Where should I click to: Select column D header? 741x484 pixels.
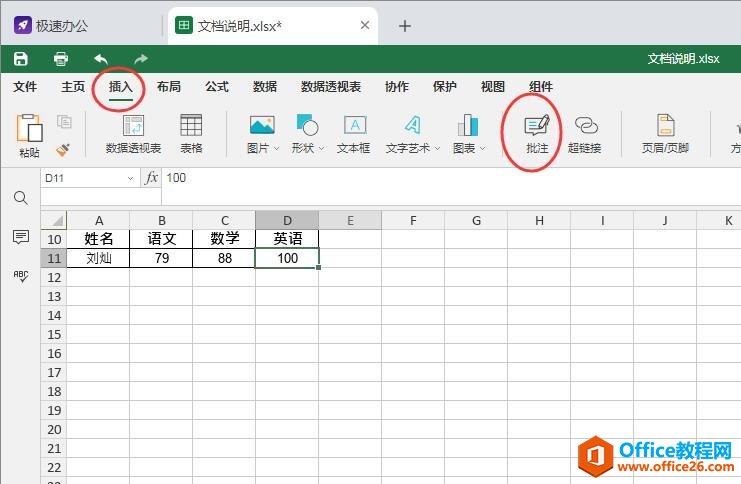[x=287, y=220]
